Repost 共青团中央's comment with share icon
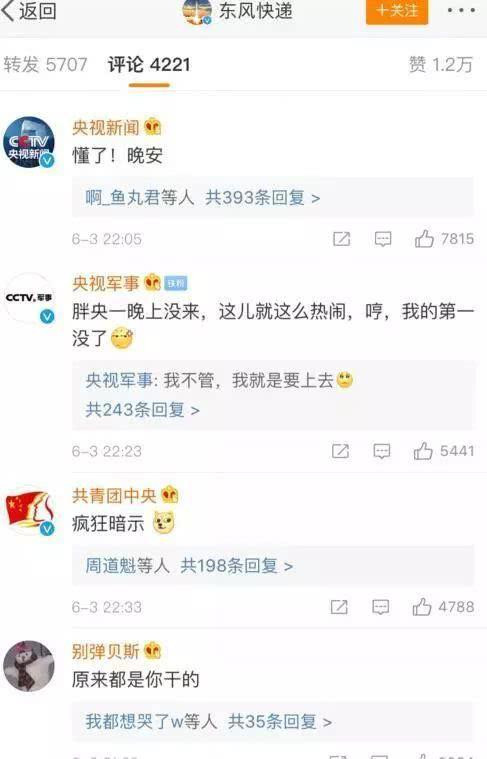This screenshot has width=487, height=759. [339, 607]
